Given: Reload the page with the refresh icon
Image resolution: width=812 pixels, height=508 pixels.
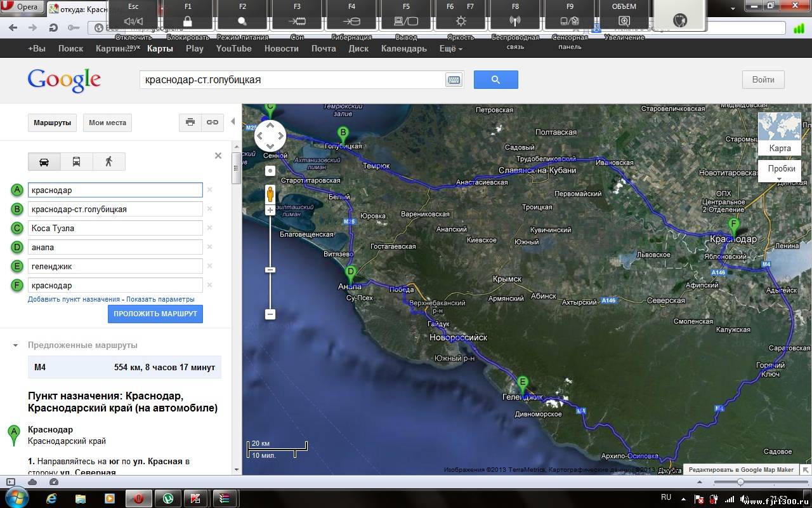Looking at the screenshot, I should click(x=53, y=28).
